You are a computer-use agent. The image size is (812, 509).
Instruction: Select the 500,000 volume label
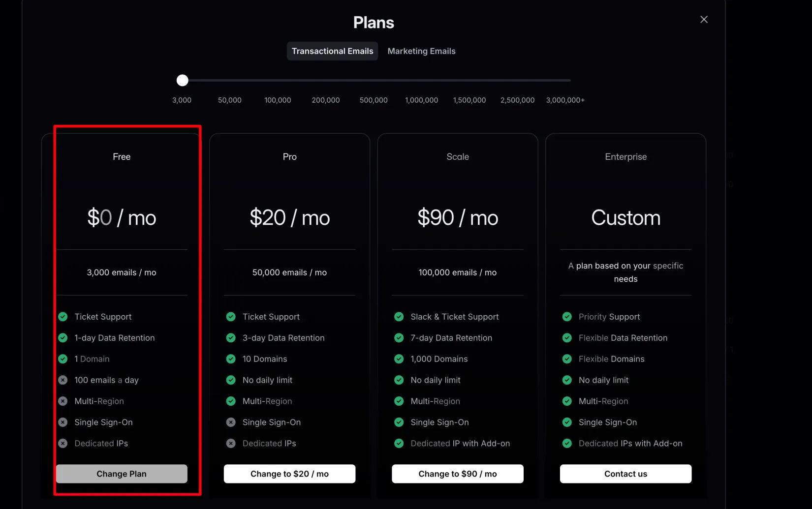click(374, 100)
